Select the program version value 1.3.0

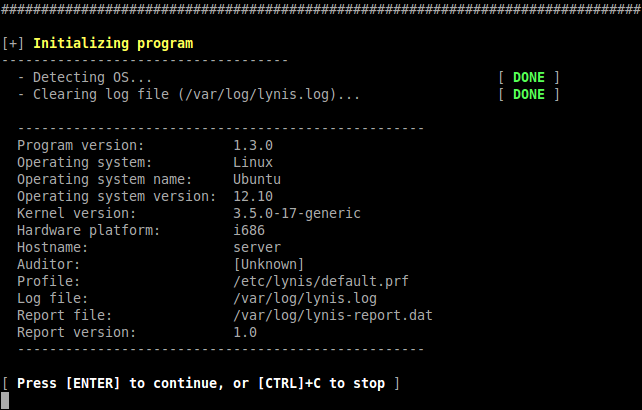[252, 145]
